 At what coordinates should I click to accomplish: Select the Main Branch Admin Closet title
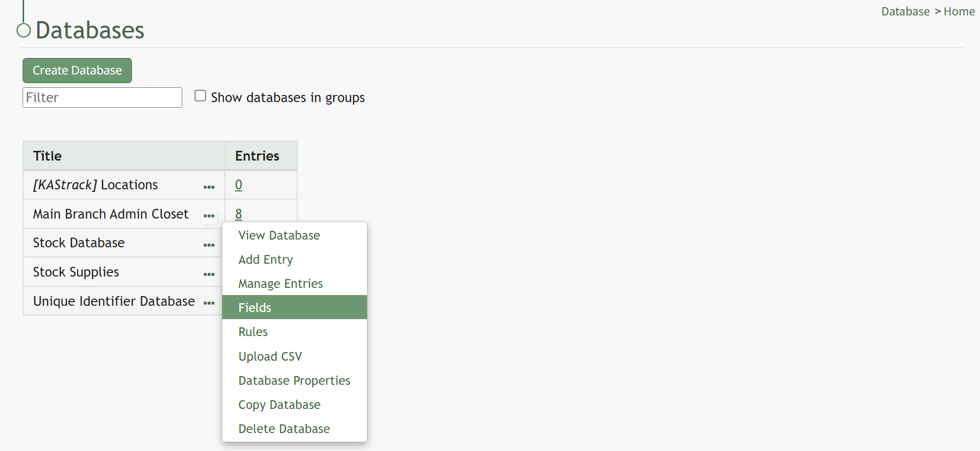[111, 214]
